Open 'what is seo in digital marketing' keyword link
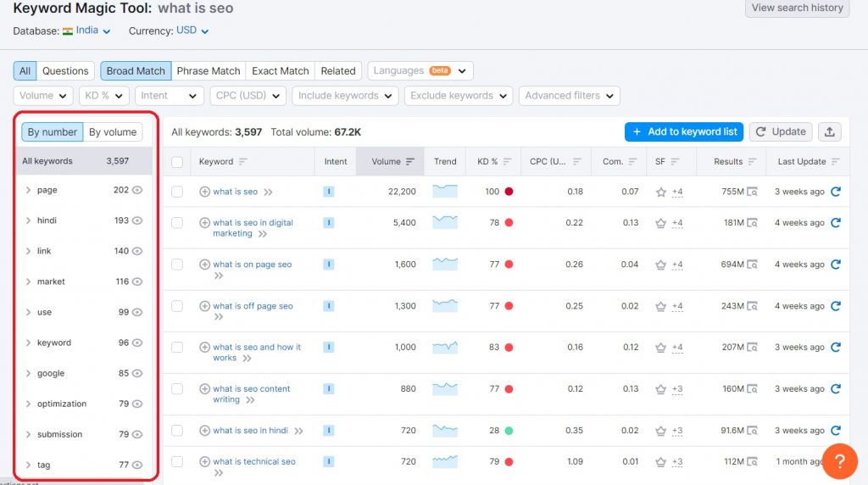Screen dimensions: 868x485 [253, 227]
